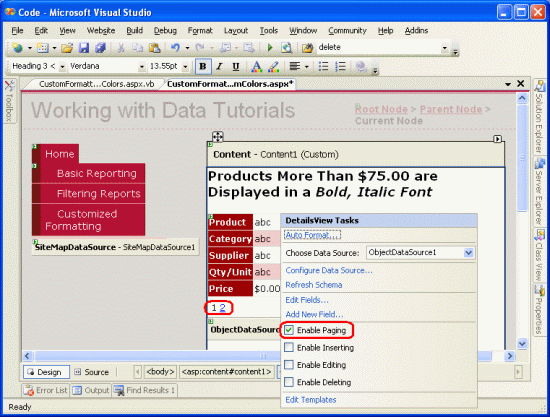Click the Edit Templates link

311,400
